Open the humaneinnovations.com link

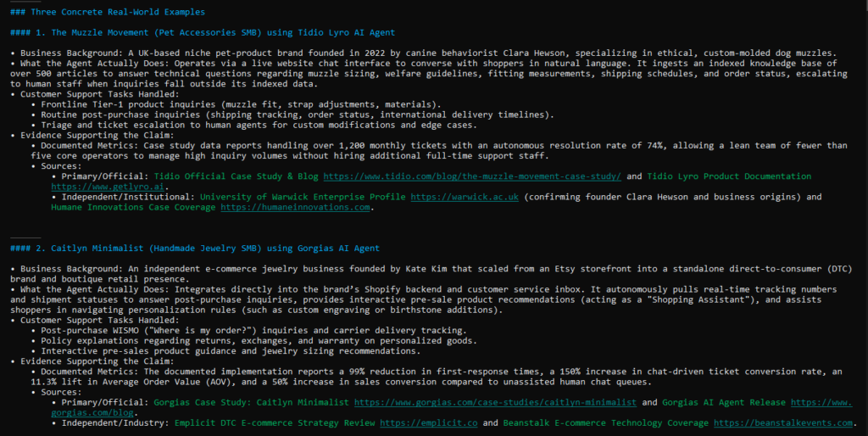click(295, 207)
